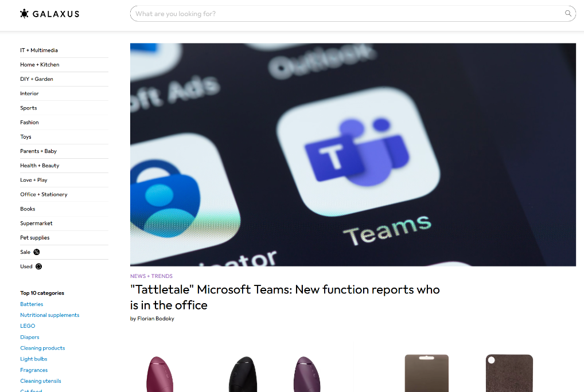Click the Batteries top category link
584x392 pixels.
[32, 304]
